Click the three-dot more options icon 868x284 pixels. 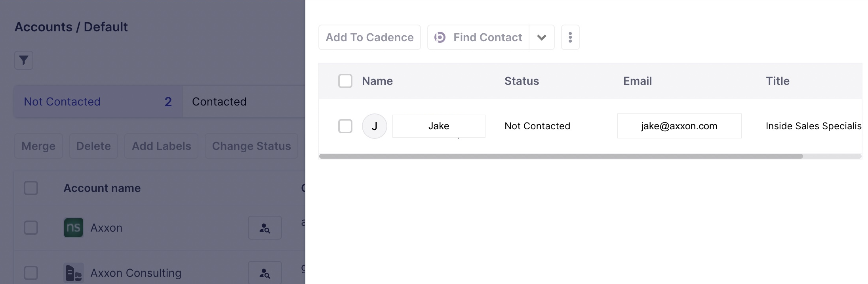coord(570,37)
